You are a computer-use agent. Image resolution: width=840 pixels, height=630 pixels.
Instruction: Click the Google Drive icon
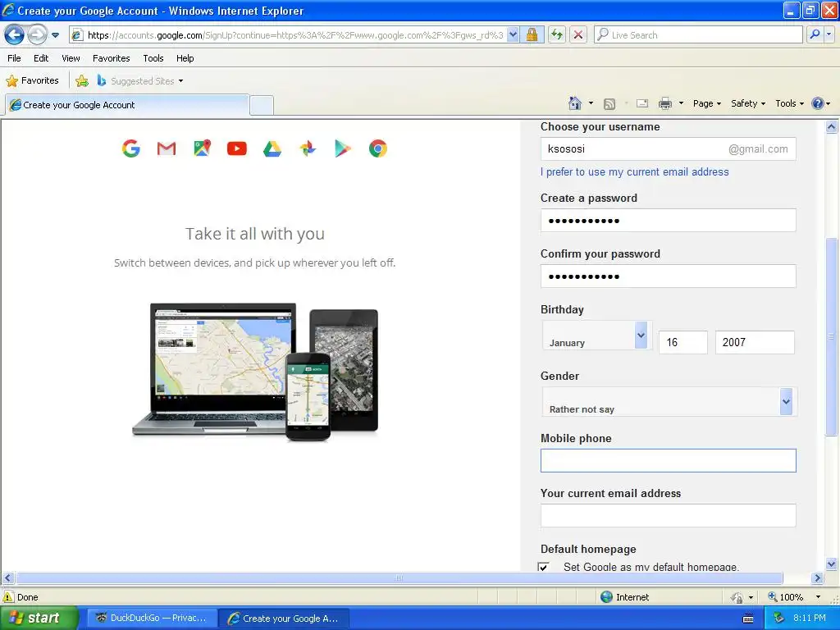pos(272,148)
